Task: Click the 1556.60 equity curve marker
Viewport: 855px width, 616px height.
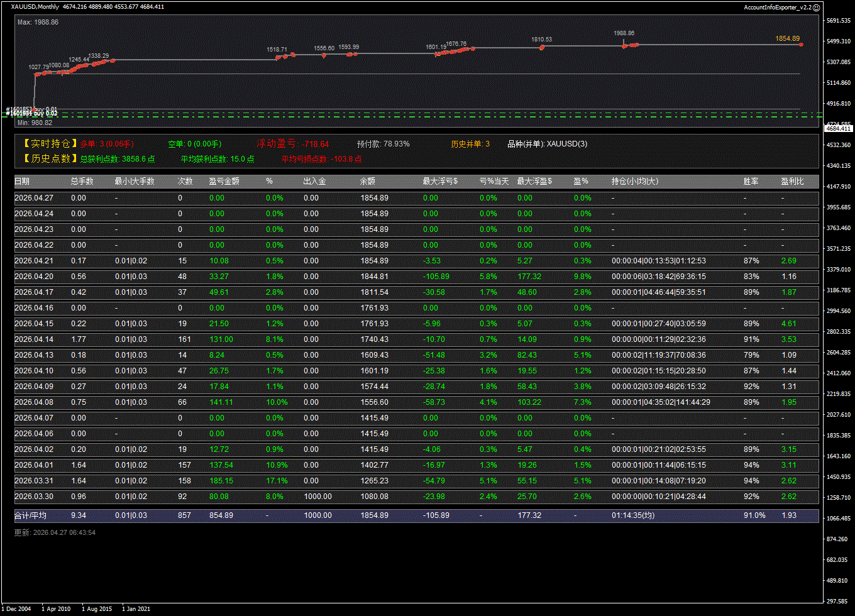Action: click(324, 55)
